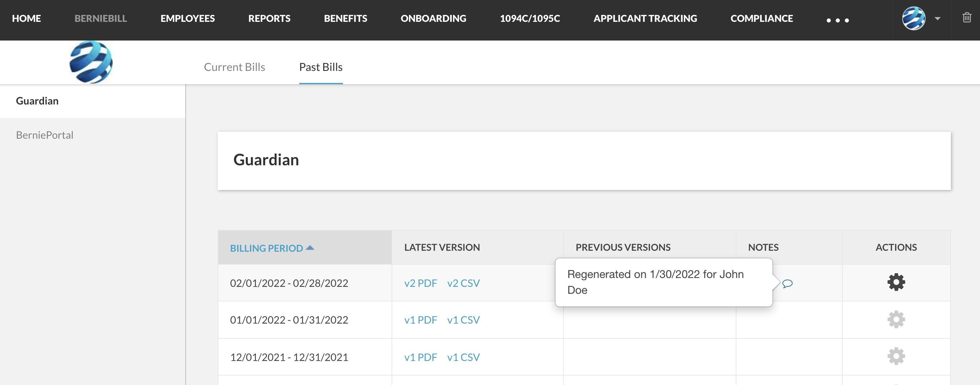Open the REPORTS section

269,18
